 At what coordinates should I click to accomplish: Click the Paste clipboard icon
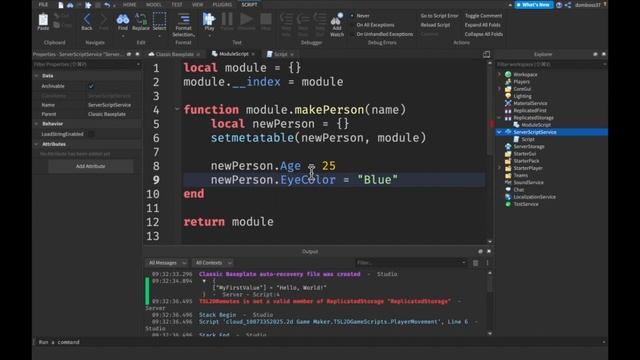[x=43, y=20]
